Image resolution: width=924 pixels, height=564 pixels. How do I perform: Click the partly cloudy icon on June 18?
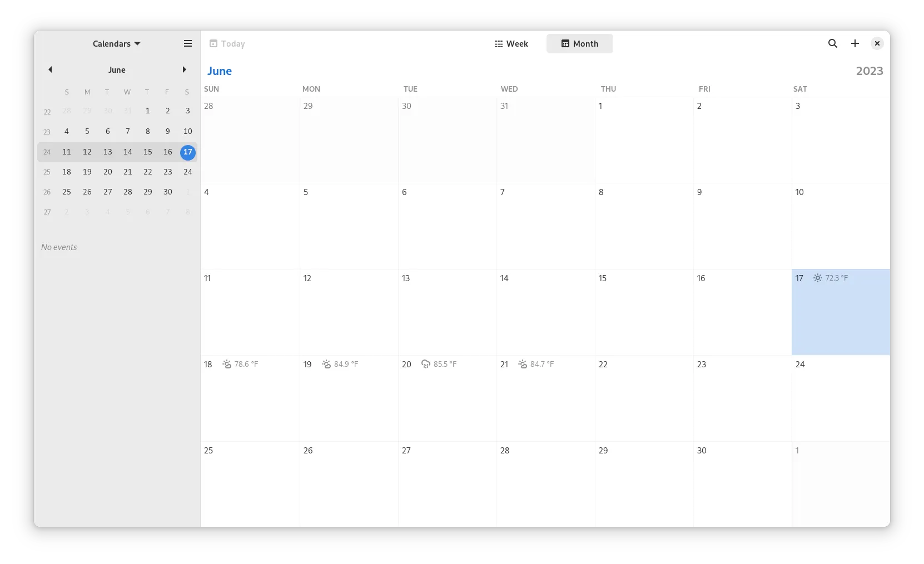tap(227, 364)
